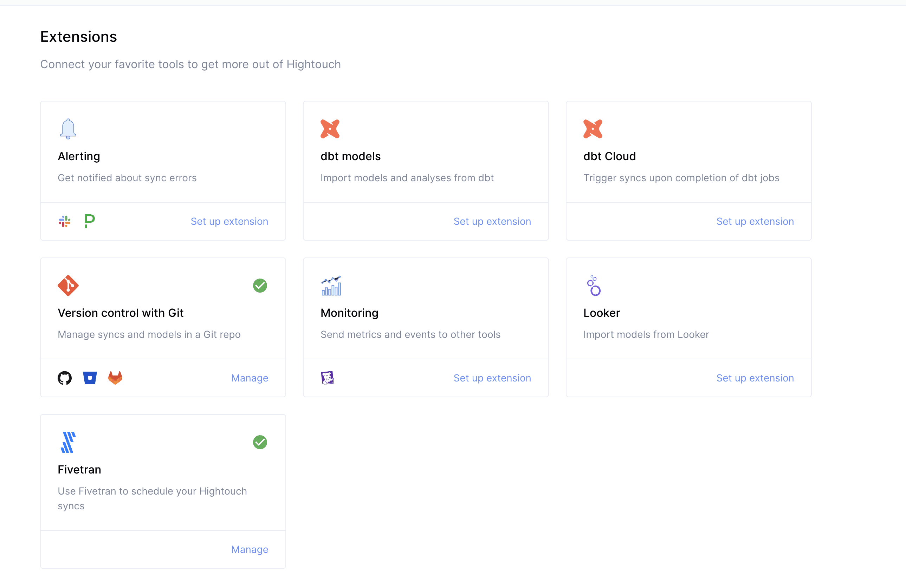Viewport: 906px width, 588px height.
Task: Click the GitHub icon
Action: coord(65,378)
